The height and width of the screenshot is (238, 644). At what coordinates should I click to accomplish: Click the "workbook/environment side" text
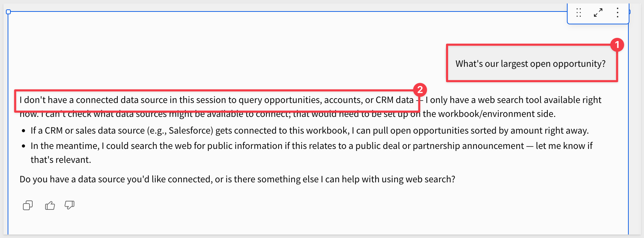pos(489,114)
